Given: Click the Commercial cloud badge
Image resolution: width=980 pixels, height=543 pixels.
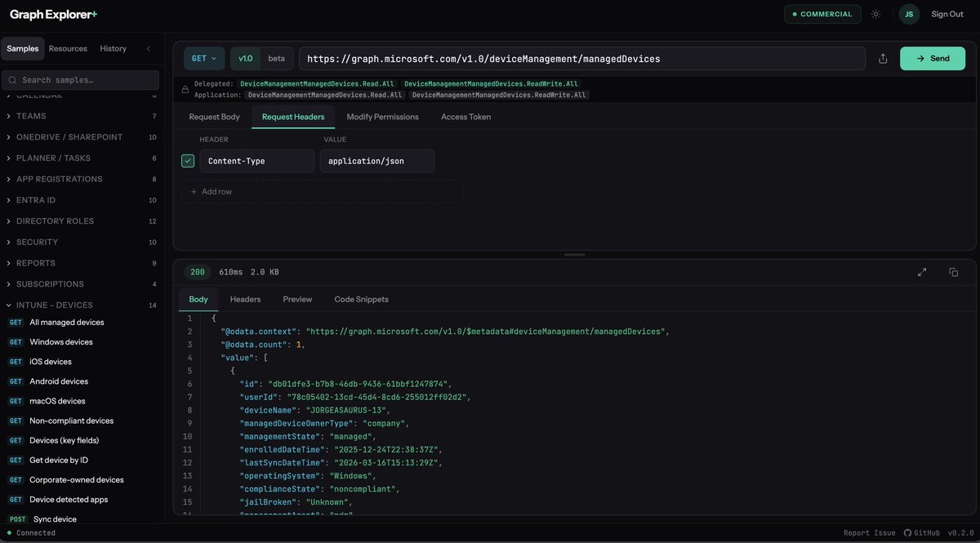Looking at the screenshot, I should (x=822, y=14).
